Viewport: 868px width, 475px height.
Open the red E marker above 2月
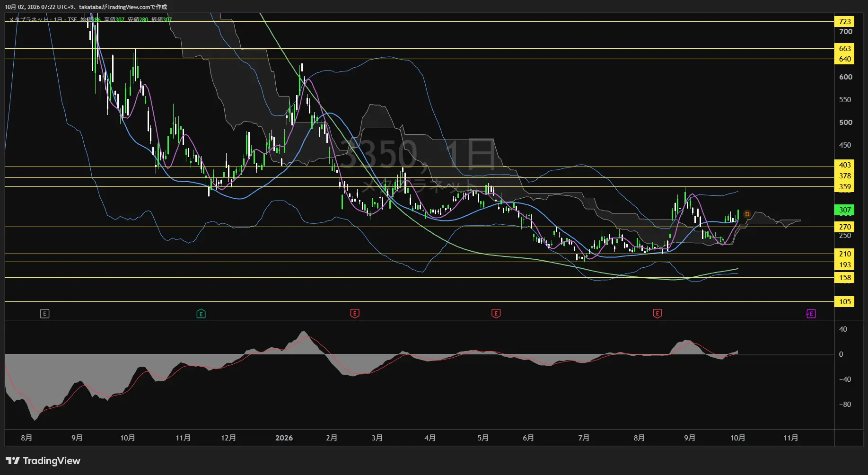[x=355, y=314]
